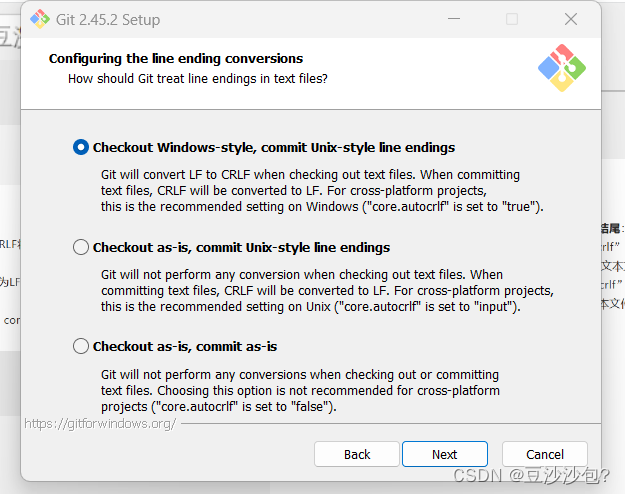Screen dimensions: 625x494
Task: Go to the previous step with Back
Action: 357,454
